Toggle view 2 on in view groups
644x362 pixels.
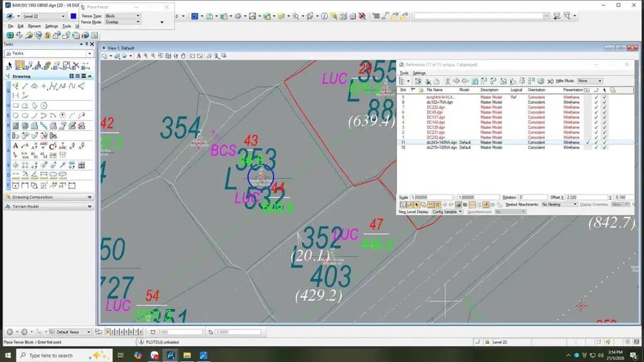113,332
